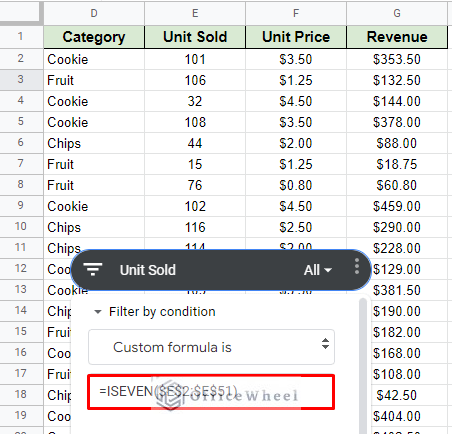Select cell with value 116
Viewport: 452px width, 434px height.
(x=195, y=227)
